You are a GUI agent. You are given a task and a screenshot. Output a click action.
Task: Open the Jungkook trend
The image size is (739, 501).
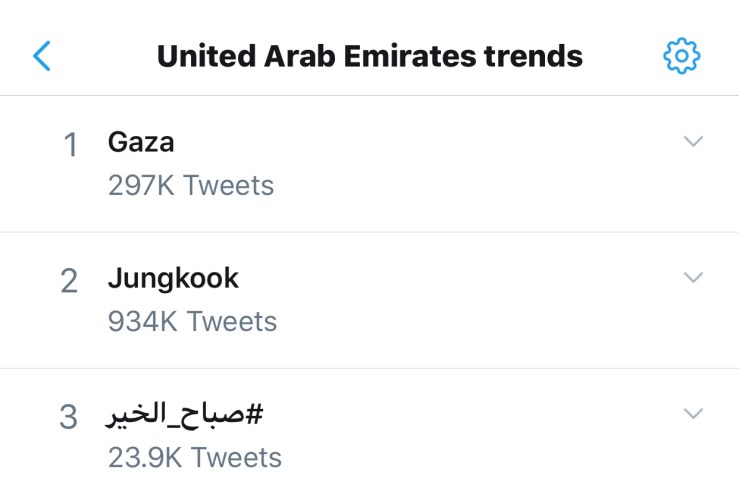point(173,278)
